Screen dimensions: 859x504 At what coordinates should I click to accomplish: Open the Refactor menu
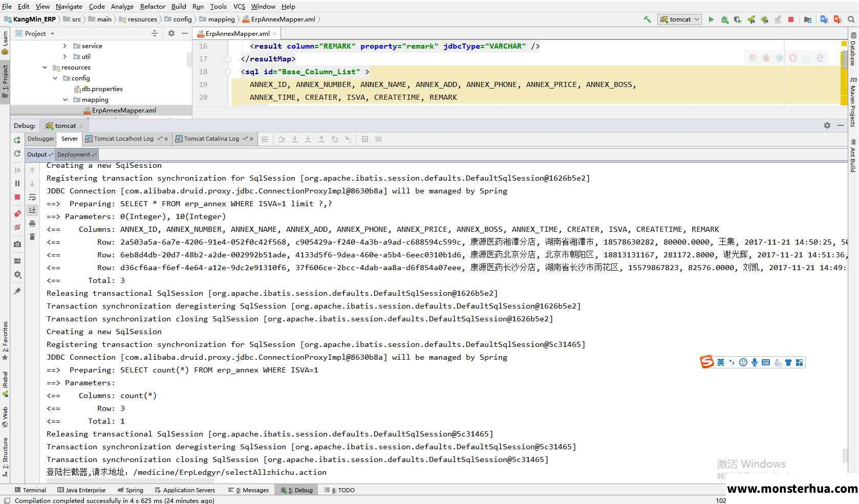pos(153,6)
